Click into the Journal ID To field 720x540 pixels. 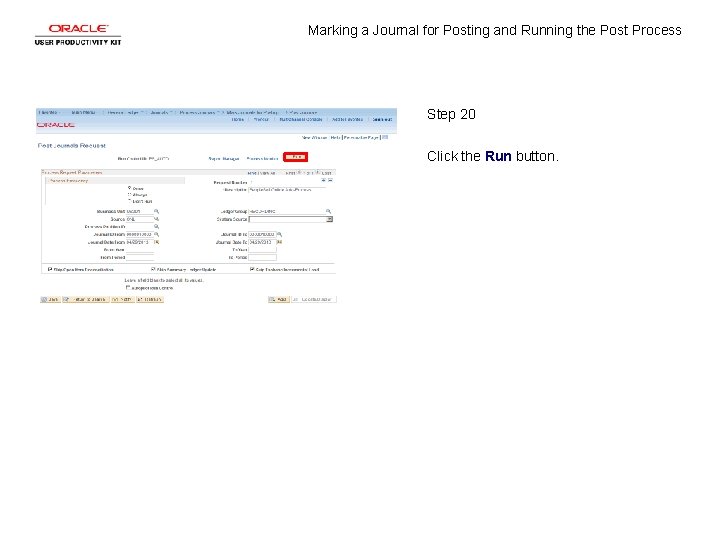(x=262, y=234)
